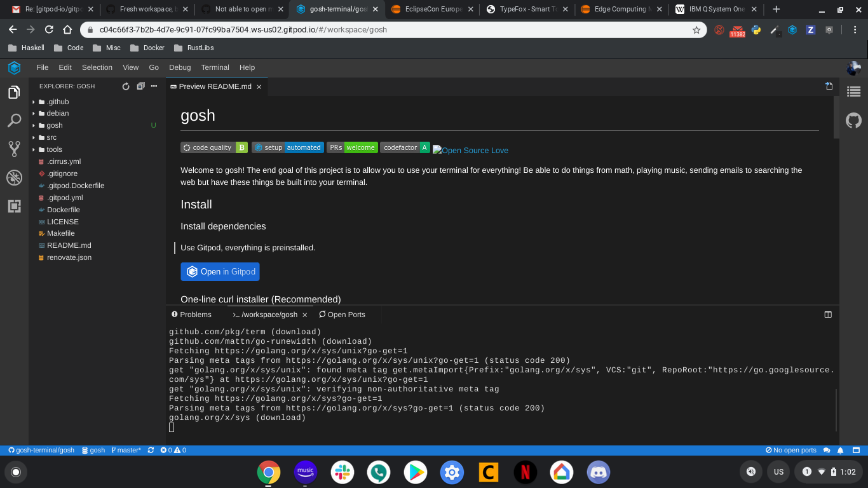This screenshot has width=868, height=488.
Task: Click the Open Source Love link
Action: pyautogui.click(x=471, y=151)
